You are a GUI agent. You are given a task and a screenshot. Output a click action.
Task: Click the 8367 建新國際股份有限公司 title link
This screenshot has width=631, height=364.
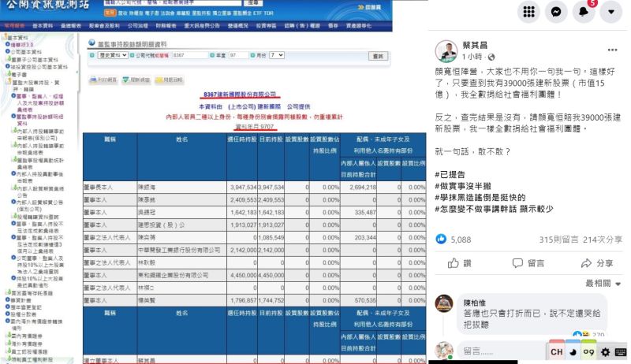click(x=240, y=95)
